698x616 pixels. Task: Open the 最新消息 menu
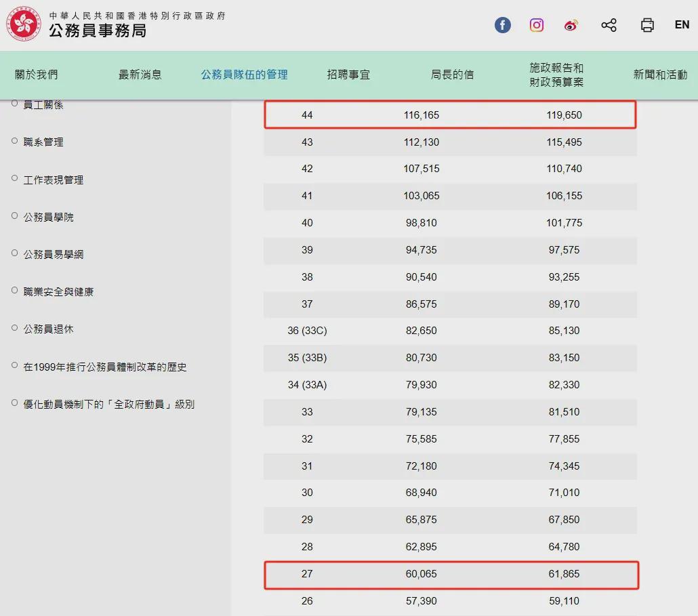pyautogui.click(x=140, y=75)
